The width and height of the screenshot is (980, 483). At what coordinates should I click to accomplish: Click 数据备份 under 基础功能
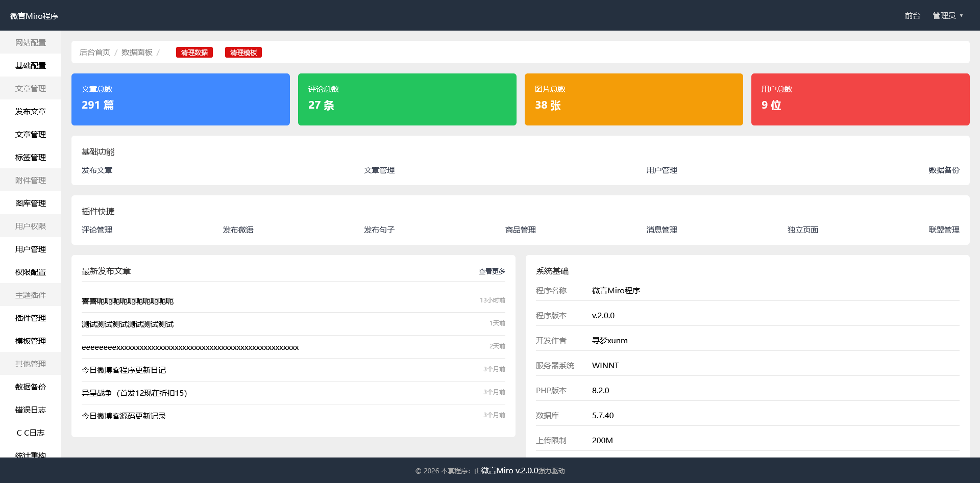pos(944,170)
